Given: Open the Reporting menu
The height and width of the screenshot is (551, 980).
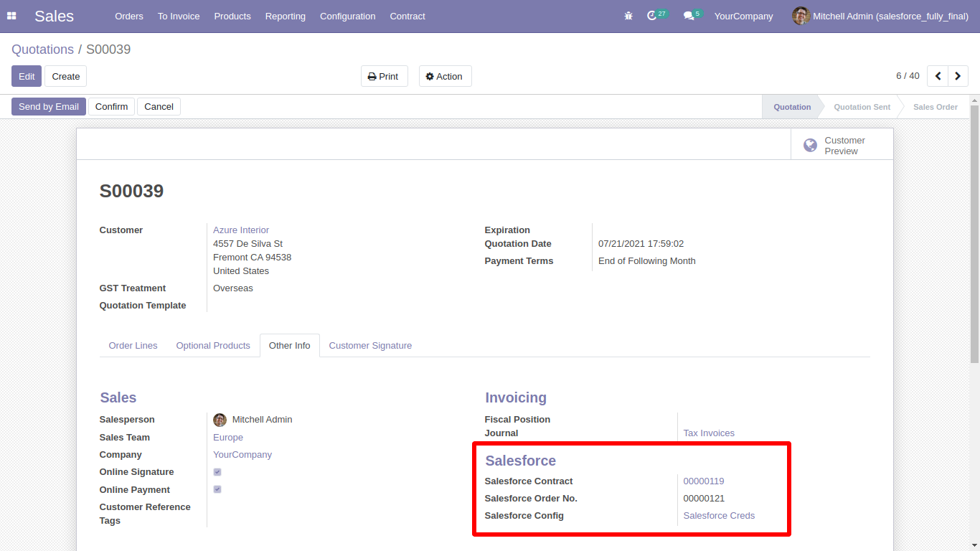Looking at the screenshot, I should click(286, 16).
